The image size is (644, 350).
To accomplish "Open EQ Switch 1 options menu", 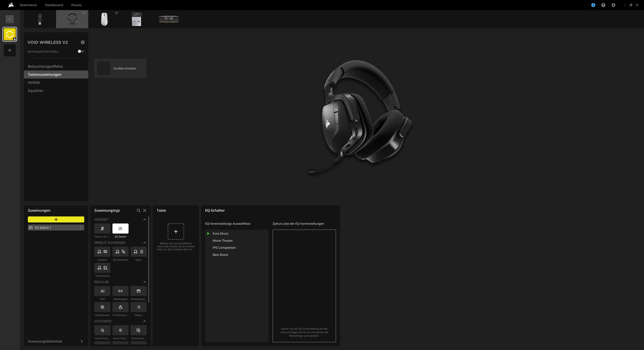I will (80, 227).
